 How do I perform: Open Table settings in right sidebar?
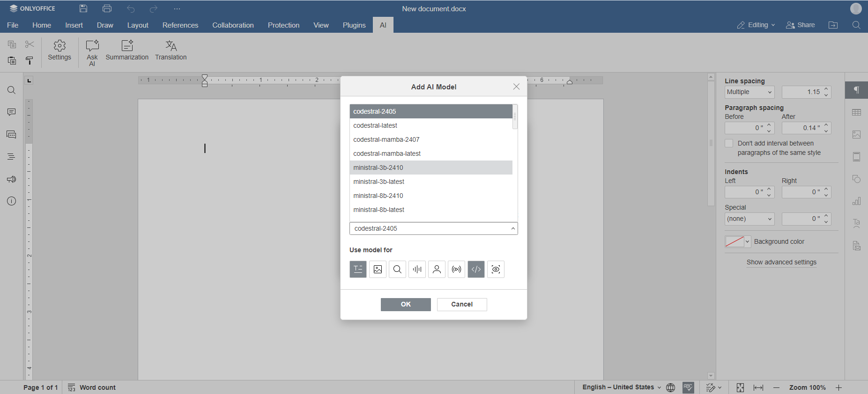(856, 112)
